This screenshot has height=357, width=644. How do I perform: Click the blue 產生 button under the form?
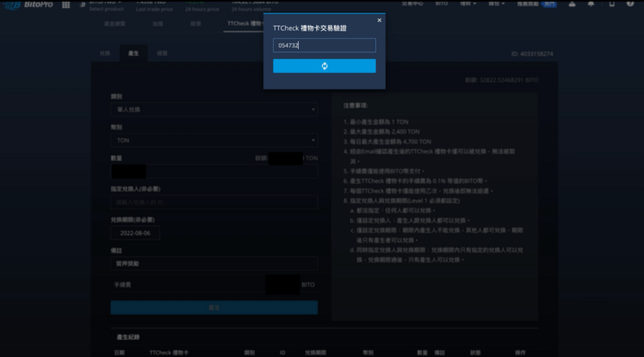[214, 307]
